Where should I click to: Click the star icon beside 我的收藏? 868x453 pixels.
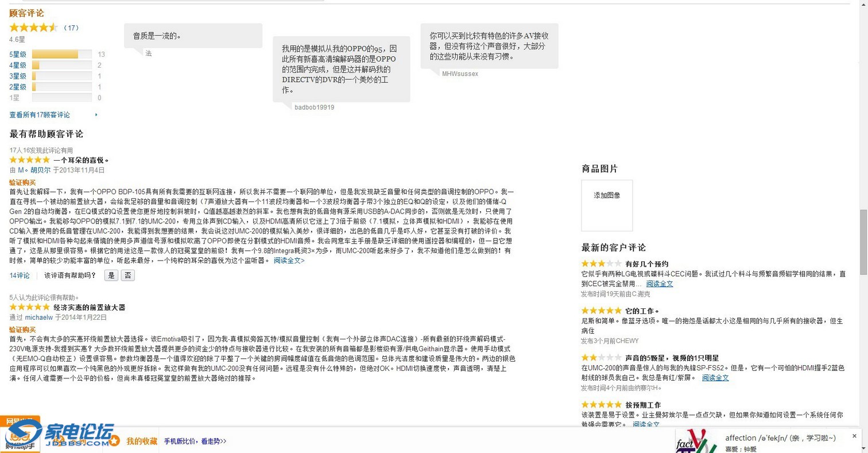pyautogui.click(x=115, y=441)
